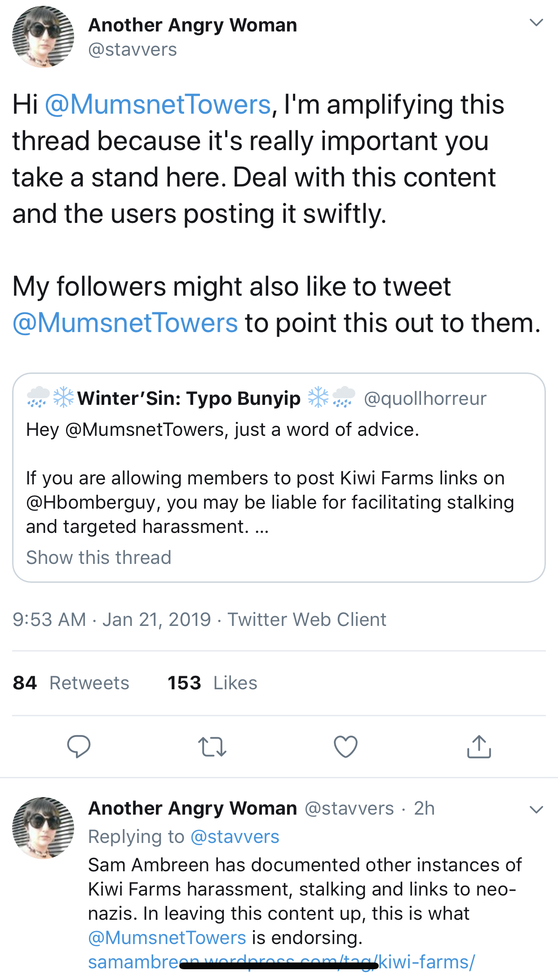The height and width of the screenshot is (980, 558).
Task: Open first @MumsnetTowers mention link
Action: point(158,104)
